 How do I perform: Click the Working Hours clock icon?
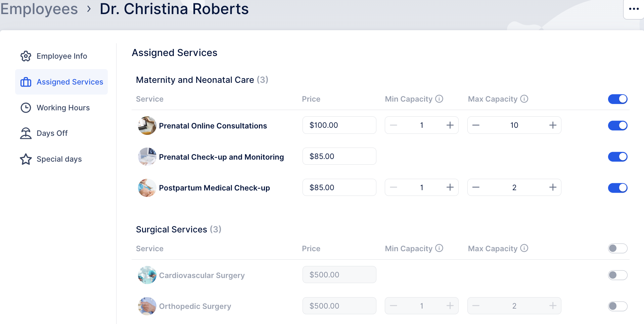tap(26, 108)
